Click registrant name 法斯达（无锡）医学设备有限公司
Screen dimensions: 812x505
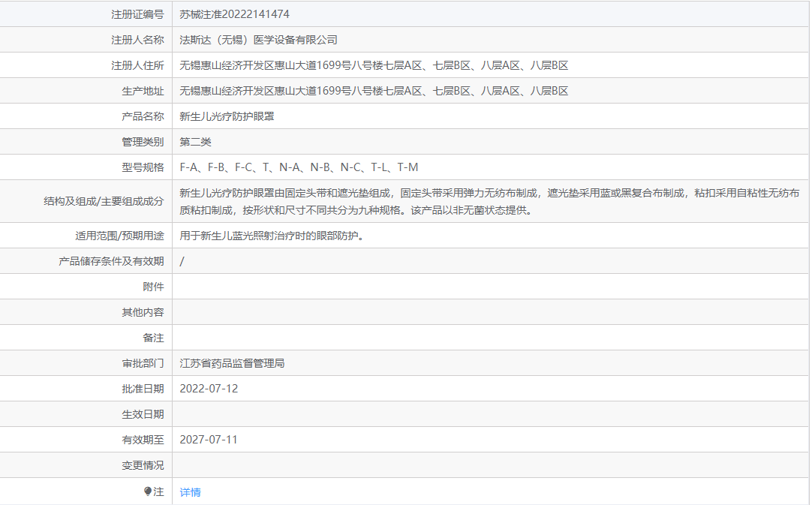258,40
